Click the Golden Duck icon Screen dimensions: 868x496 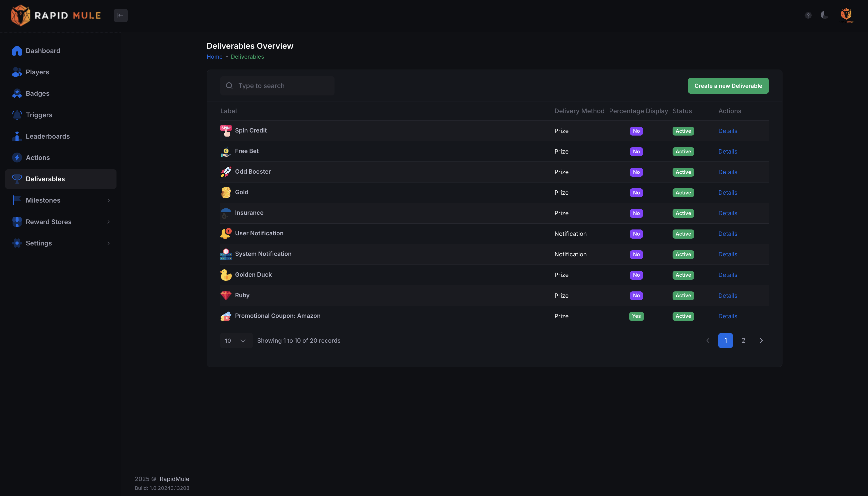pos(226,275)
